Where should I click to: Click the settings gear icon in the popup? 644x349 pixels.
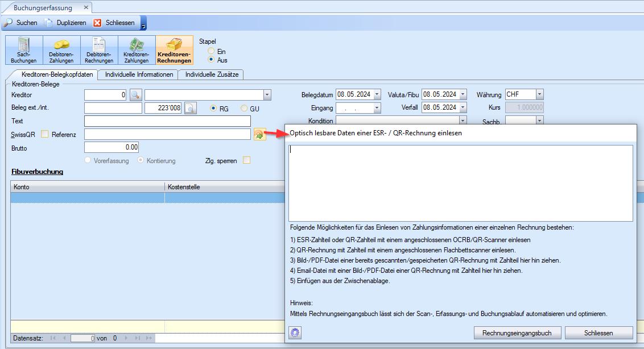click(x=295, y=333)
